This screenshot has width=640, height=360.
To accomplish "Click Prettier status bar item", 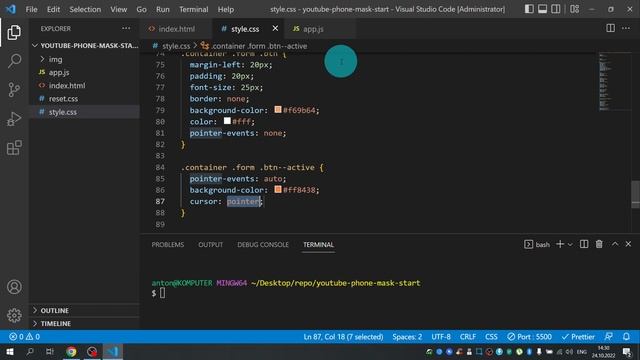I will click(578, 337).
